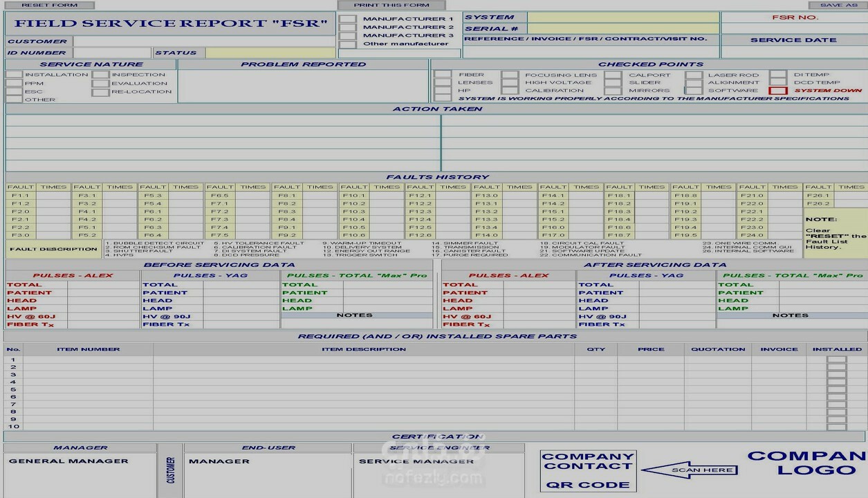Viewport: 868px width, 498px height.
Task: Click ITEM NUMBER cell in spare parts row 1
Action: click(87, 360)
